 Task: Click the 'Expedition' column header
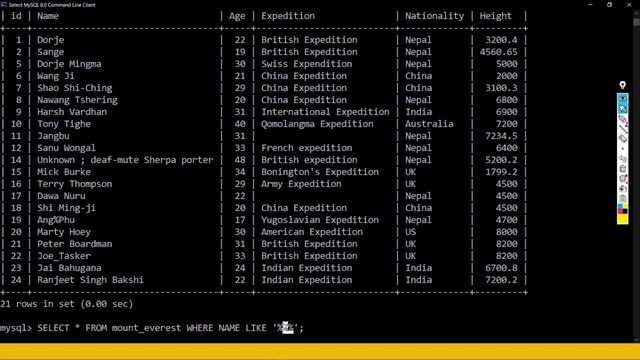pyautogui.click(x=288, y=16)
